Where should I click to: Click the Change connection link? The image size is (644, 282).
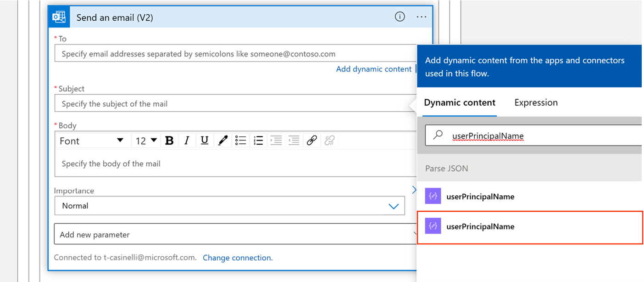coord(238,258)
